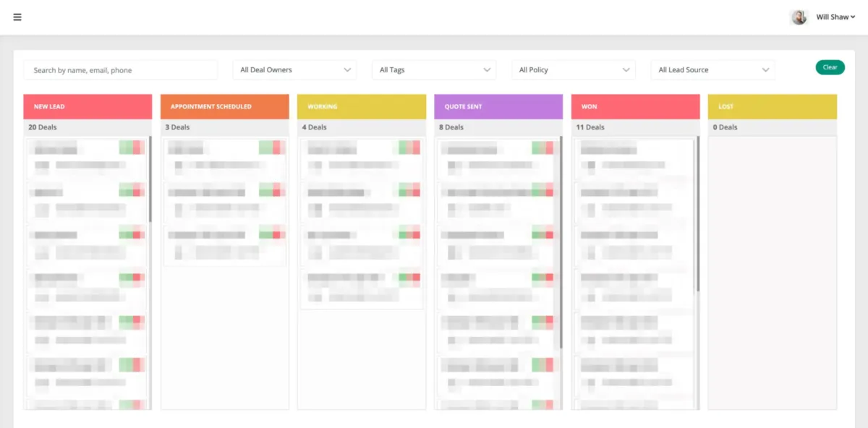This screenshot has width=868, height=428.
Task: Click the Quote Sent column scrollbar
Action: click(x=561, y=242)
